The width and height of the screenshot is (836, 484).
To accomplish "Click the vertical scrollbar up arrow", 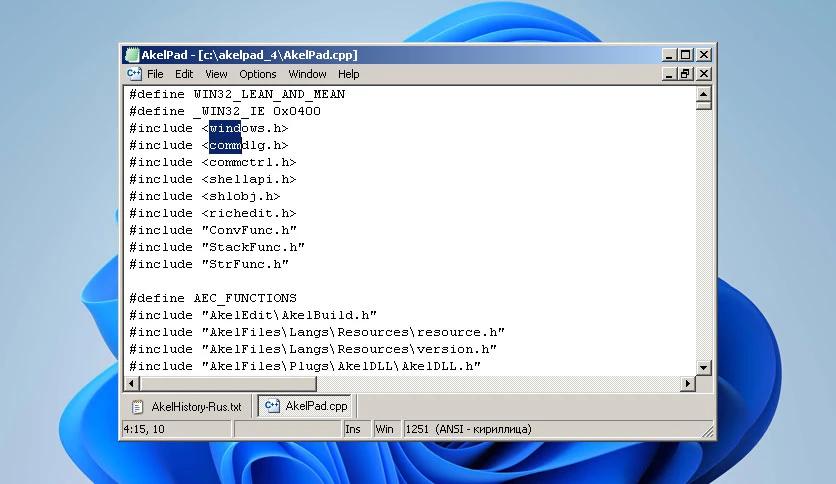I will tap(704, 94).
